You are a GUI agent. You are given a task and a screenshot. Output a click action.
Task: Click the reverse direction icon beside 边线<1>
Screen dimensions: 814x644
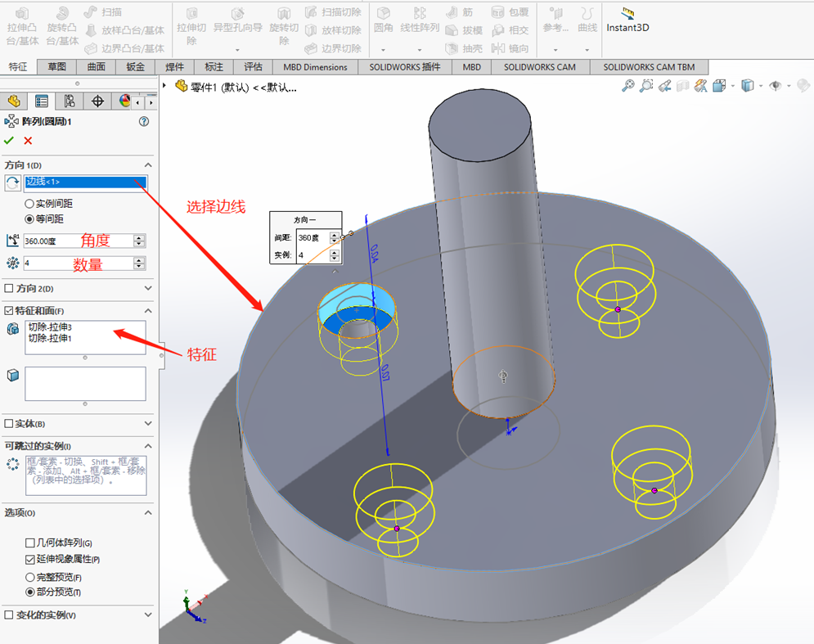point(12,182)
